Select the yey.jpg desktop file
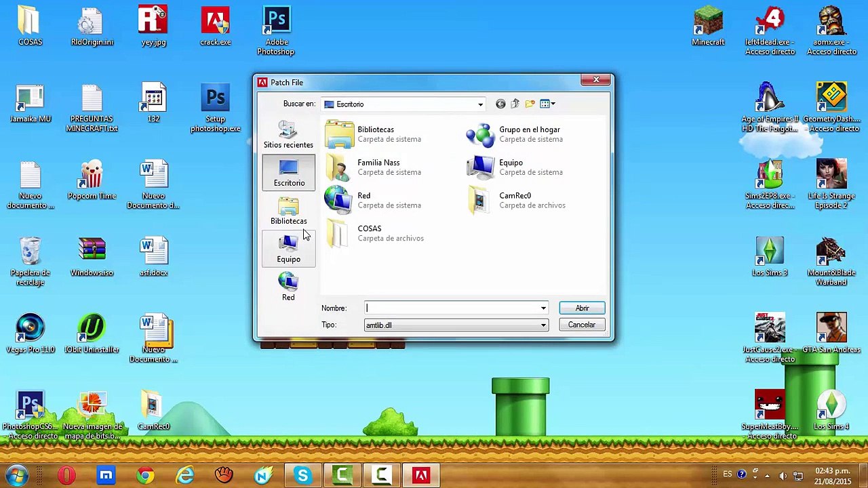 tap(153, 27)
